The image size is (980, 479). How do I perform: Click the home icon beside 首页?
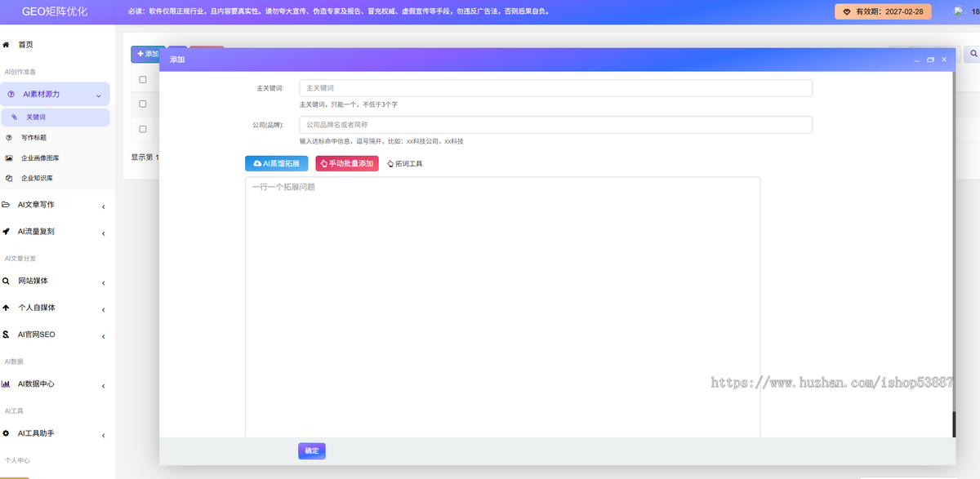(x=7, y=45)
